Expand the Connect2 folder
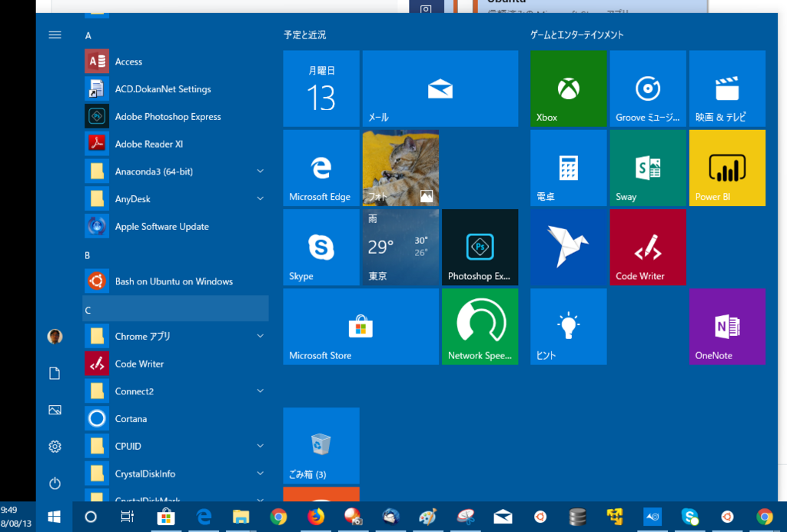 (x=176, y=391)
